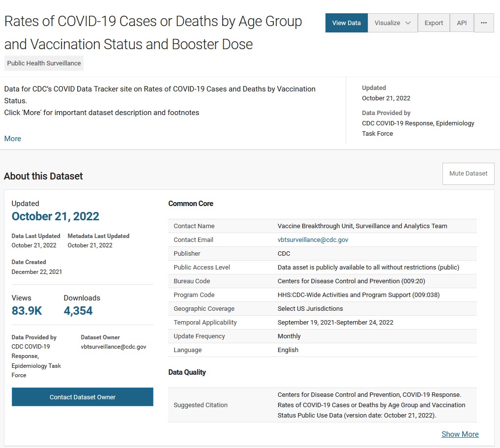Screen dimensions: 500x448
Task: Open the API button
Action: tap(462, 23)
